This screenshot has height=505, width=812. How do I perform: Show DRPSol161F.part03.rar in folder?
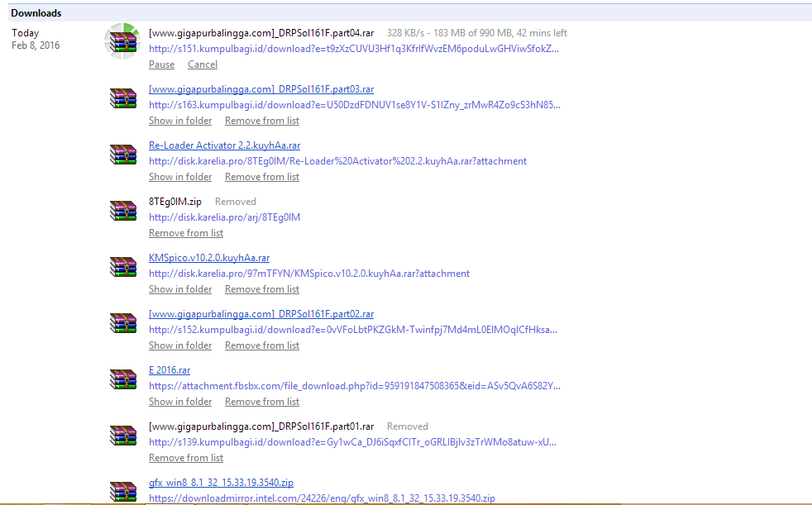point(180,121)
